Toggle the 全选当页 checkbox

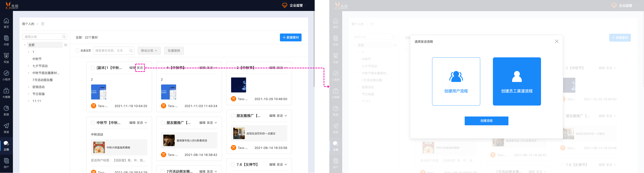77,50
